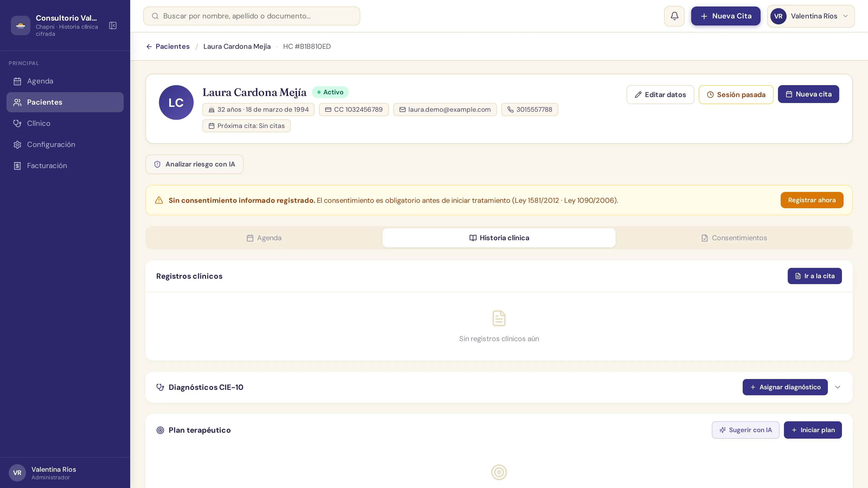Click the Nueva Cita button in top bar
The width and height of the screenshot is (868, 488).
[x=726, y=16]
